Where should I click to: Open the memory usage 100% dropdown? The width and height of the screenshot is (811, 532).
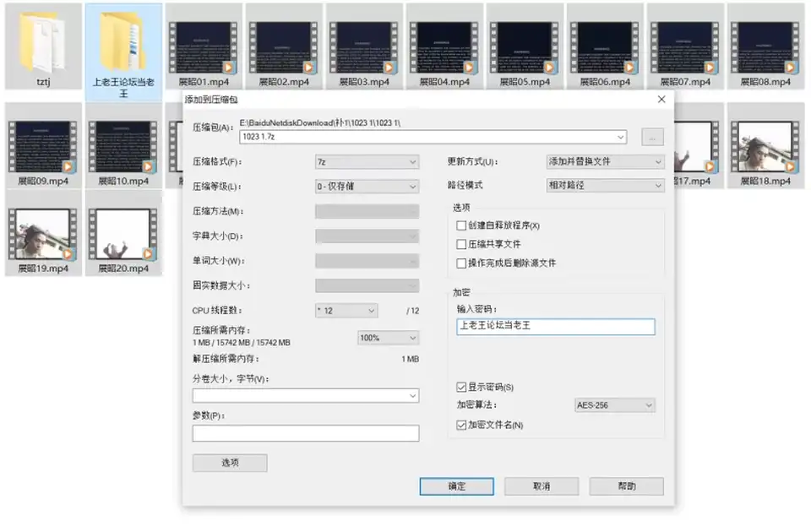click(388, 338)
